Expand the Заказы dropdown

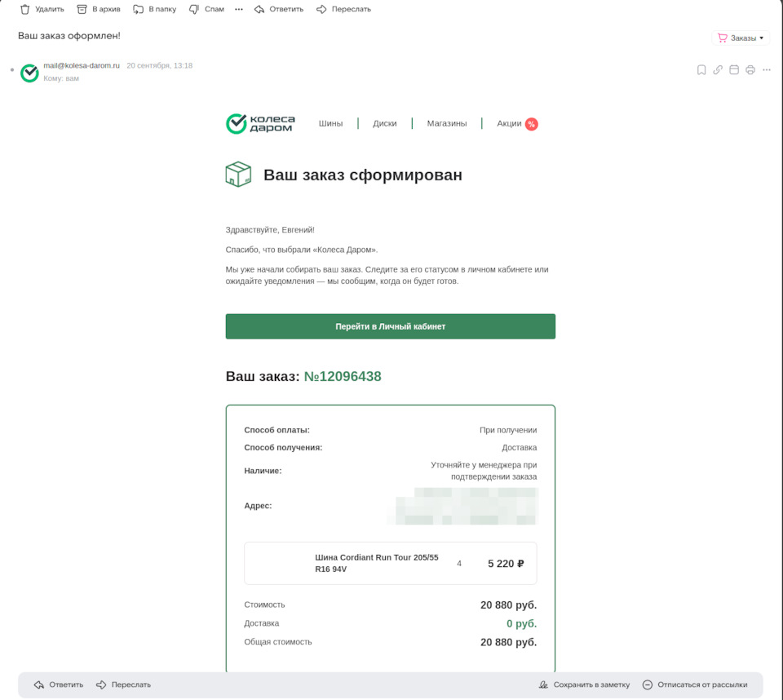[x=741, y=38]
